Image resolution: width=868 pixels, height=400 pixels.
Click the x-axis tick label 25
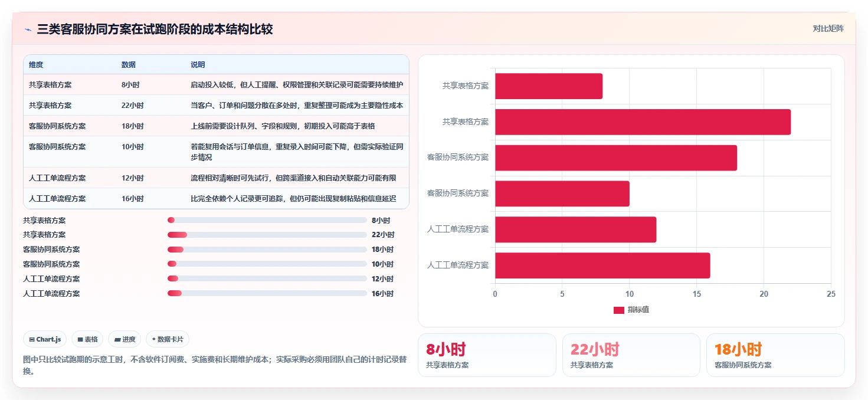[831, 294]
